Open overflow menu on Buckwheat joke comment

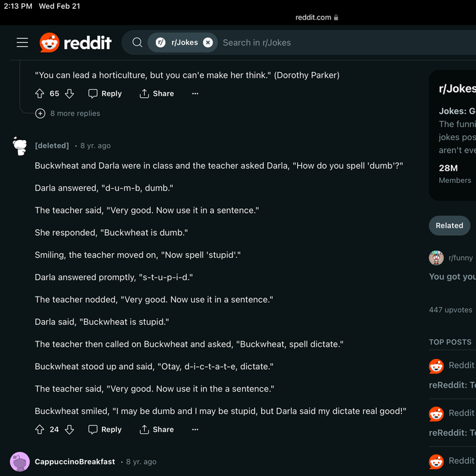click(x=195, y=430)
